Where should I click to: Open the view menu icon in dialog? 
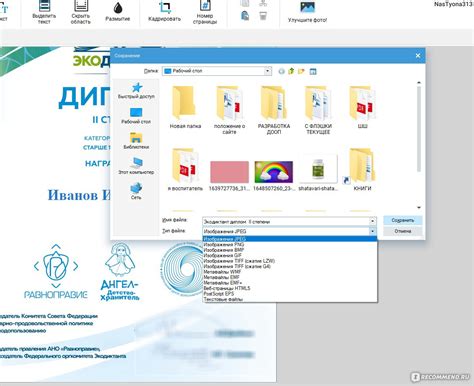coord(313,71)
